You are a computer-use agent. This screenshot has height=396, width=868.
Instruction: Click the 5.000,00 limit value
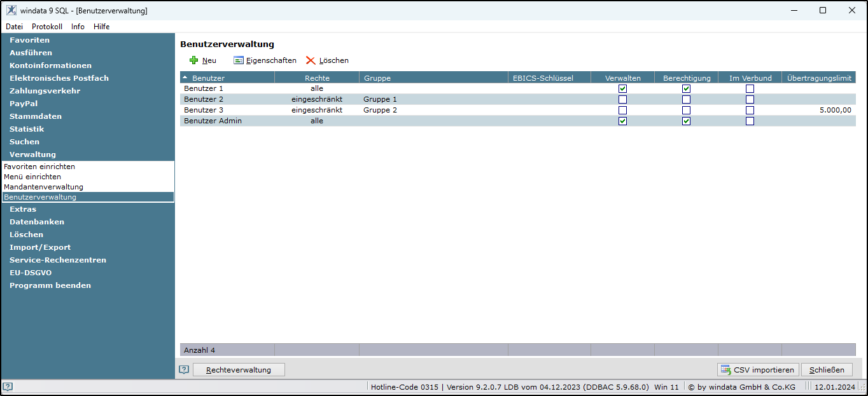coord(835,110)
